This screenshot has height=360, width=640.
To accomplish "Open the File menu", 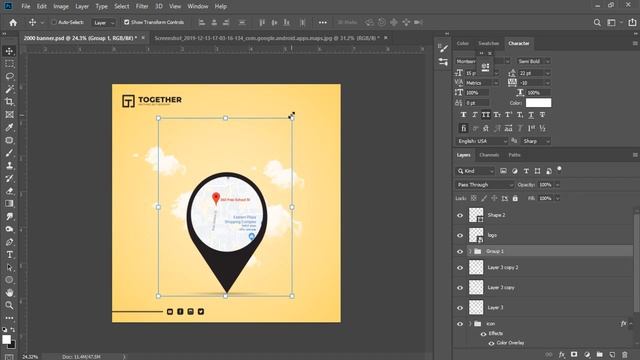I will click(26, 6).
